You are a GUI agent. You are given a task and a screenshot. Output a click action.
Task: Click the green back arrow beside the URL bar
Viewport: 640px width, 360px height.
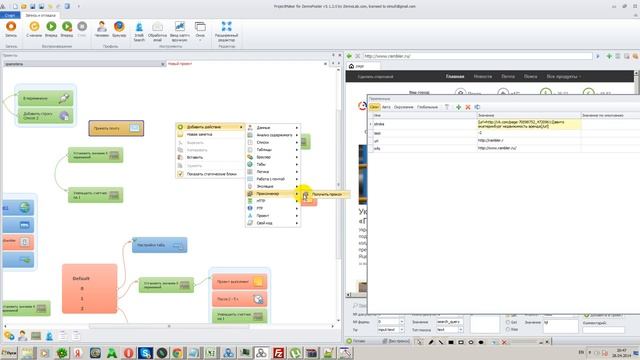pos(349,56)
